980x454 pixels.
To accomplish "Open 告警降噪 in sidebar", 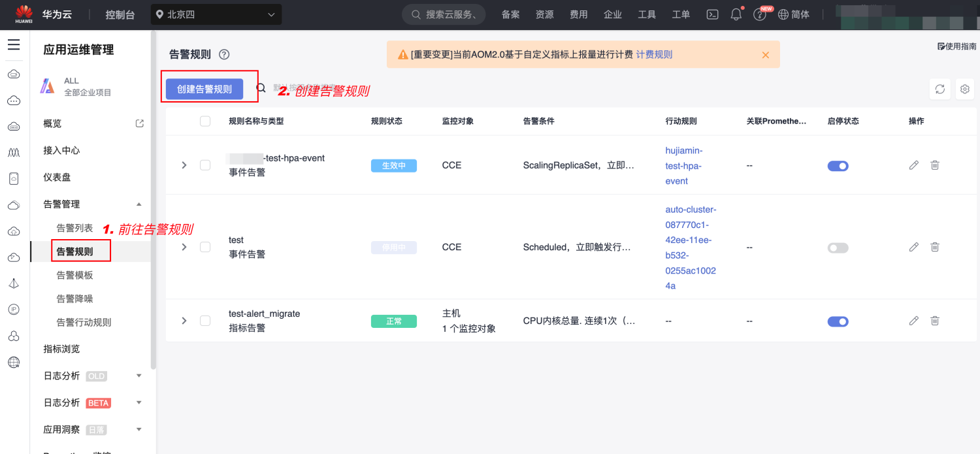I will pos(74,299).
